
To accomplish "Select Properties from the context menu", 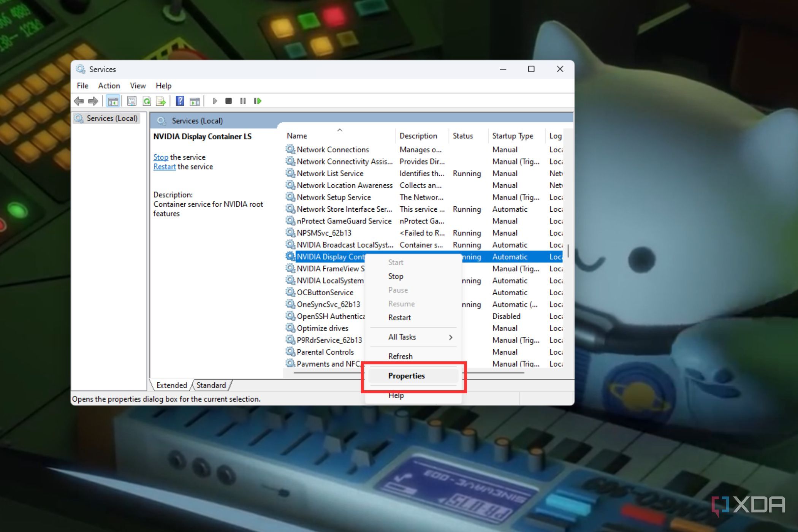I will 407,376.
